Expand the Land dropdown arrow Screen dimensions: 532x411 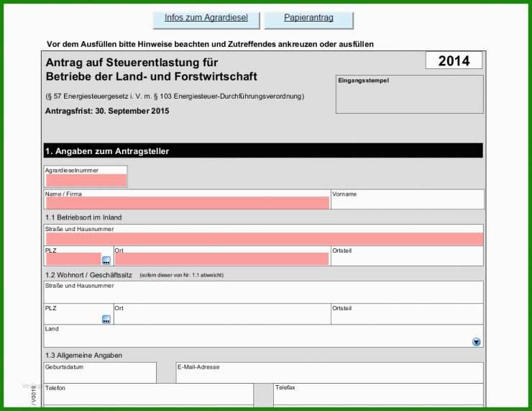point(477,342)
